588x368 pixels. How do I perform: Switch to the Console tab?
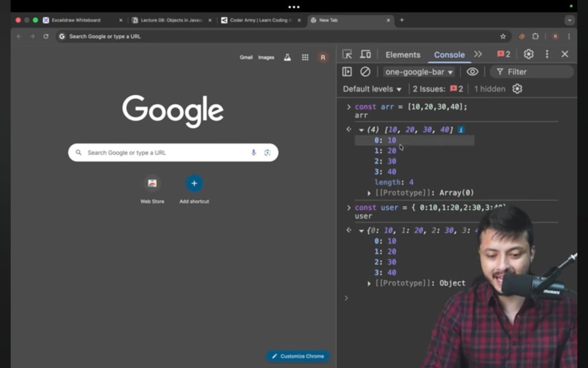tap(449, 54)
